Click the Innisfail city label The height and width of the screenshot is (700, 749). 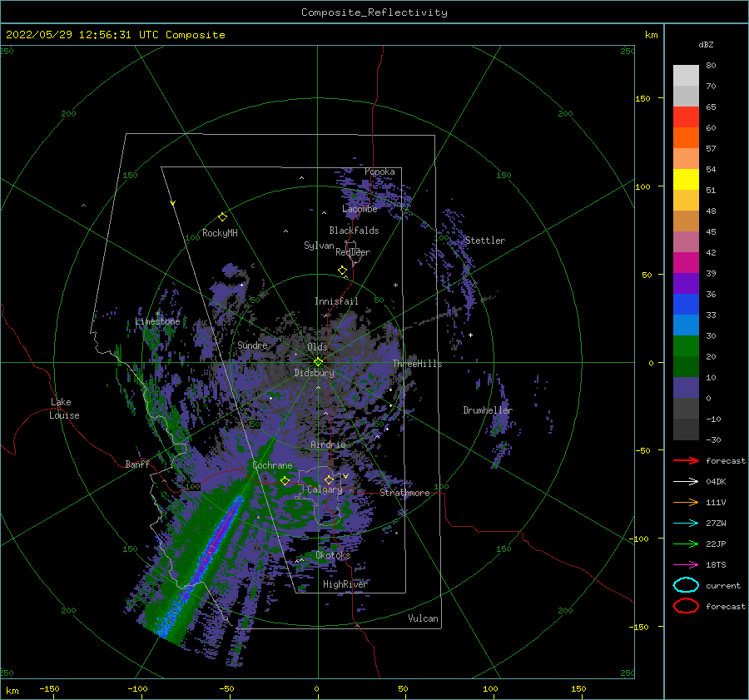point(336,301)
